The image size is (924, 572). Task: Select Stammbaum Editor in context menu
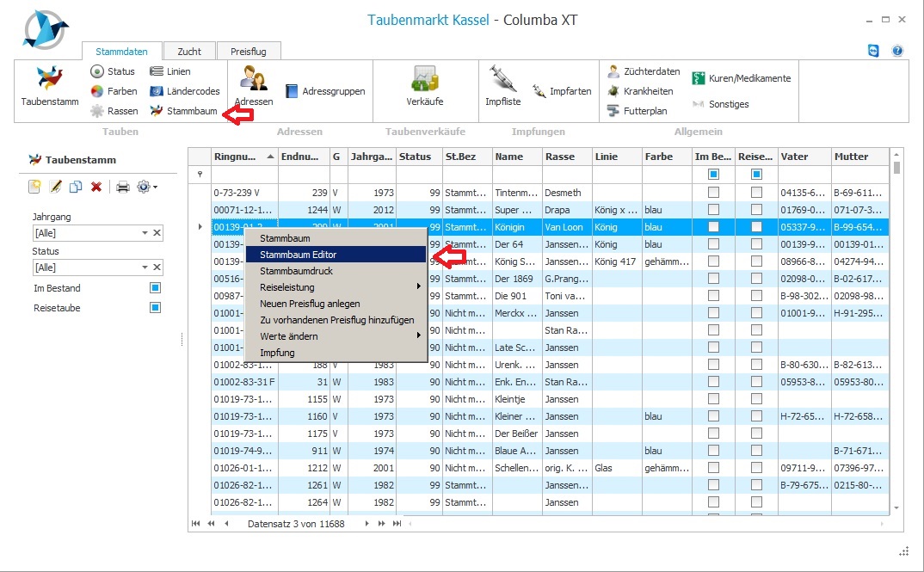click(x=298, y=255)
